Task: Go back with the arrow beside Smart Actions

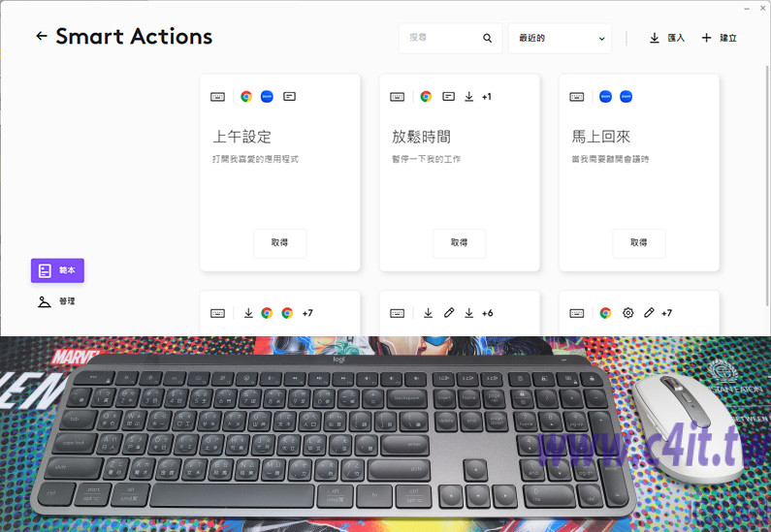Action: click(42, 36)
